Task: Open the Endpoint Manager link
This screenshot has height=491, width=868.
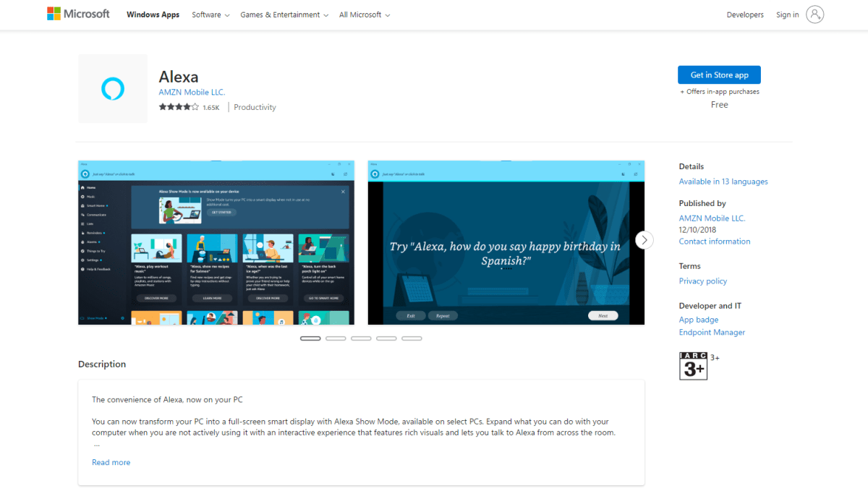Action: [x=712, y=333]
